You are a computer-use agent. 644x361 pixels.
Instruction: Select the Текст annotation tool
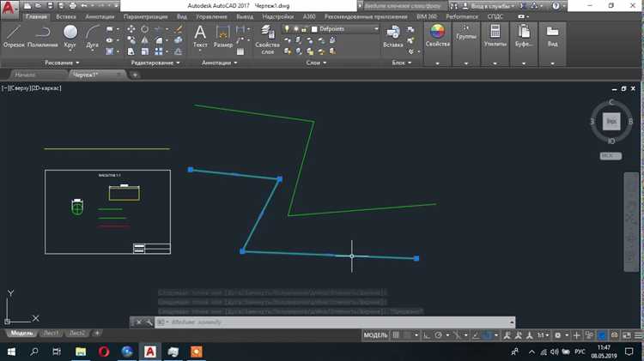pos(200,37)
